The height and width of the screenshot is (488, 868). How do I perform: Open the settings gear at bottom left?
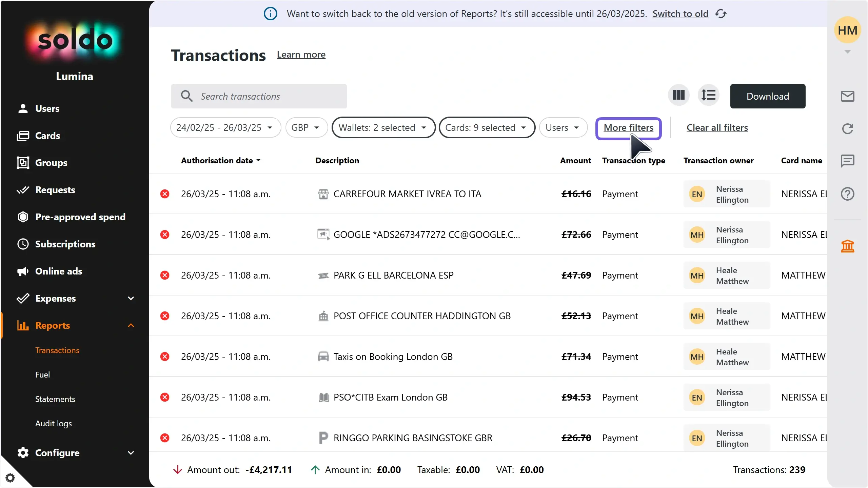(x=11, y=477)
